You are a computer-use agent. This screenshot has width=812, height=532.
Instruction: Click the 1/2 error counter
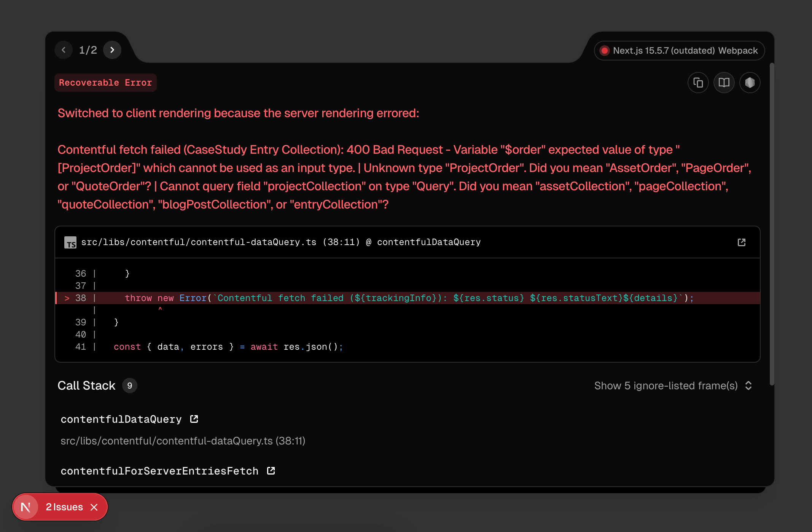point(88,50)
